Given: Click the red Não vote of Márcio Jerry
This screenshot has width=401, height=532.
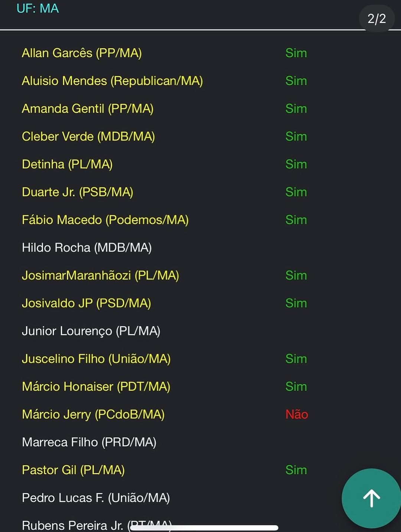Looking at the screenshot, I should pyautogui.click(x=297, y=414).
